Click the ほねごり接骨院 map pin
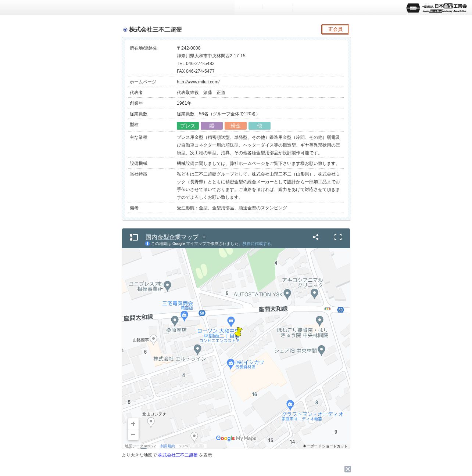This screenshot has height=476, width=472. tap(320, 321)
